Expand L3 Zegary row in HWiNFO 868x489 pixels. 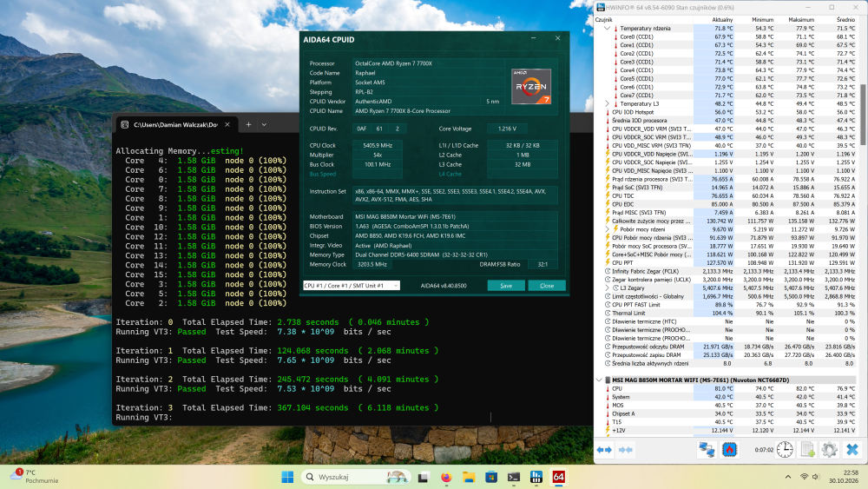pyautogui.click(x=608, y=288)
